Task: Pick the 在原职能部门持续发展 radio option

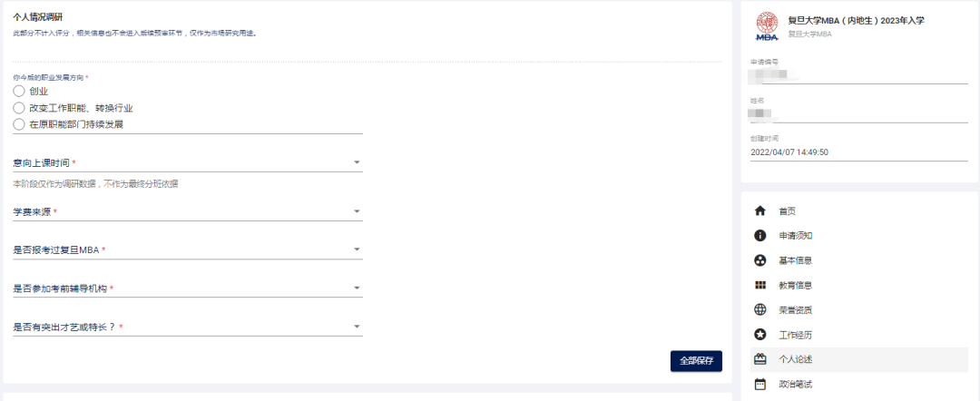Action: [x=19, y=124]
